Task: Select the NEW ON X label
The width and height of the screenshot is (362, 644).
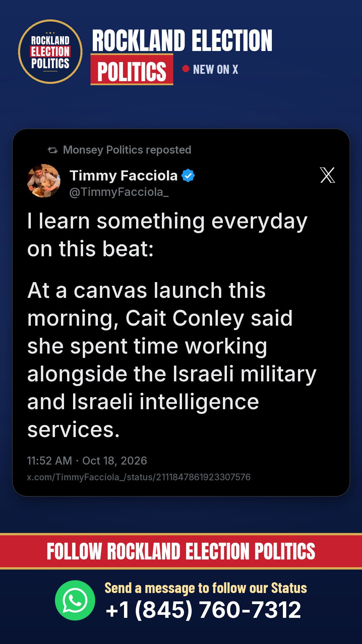Action: (216, 69)
